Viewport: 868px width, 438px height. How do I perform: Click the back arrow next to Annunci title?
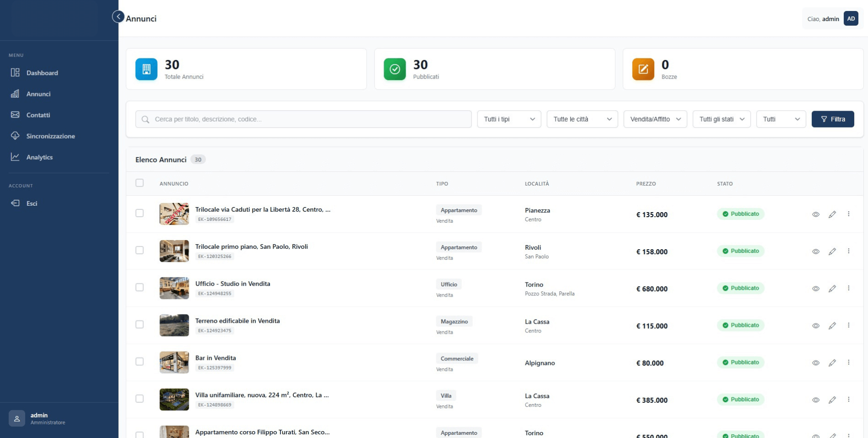pos(118,16)
